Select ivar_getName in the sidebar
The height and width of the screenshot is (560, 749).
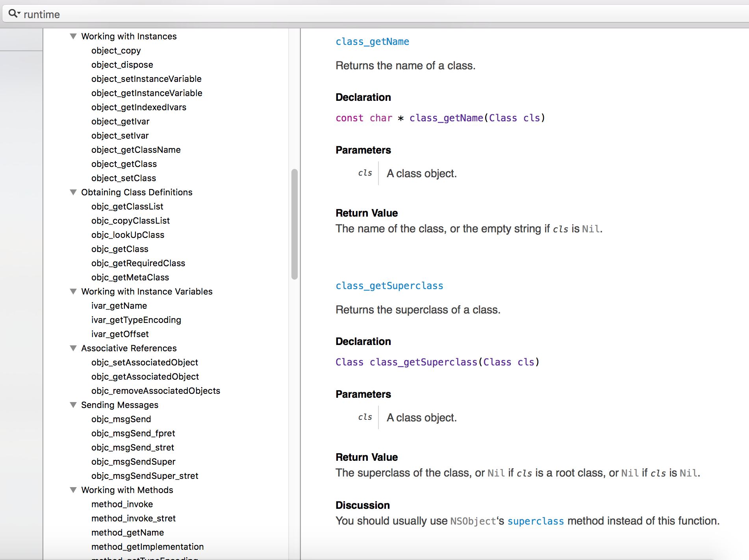[x=119, y=306]
